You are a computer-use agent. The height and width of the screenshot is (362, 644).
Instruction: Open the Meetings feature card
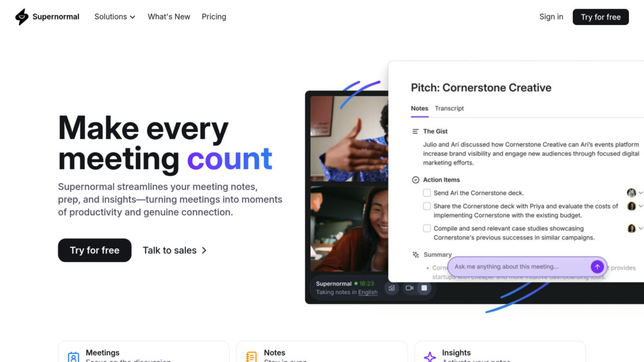pos(143,352)
